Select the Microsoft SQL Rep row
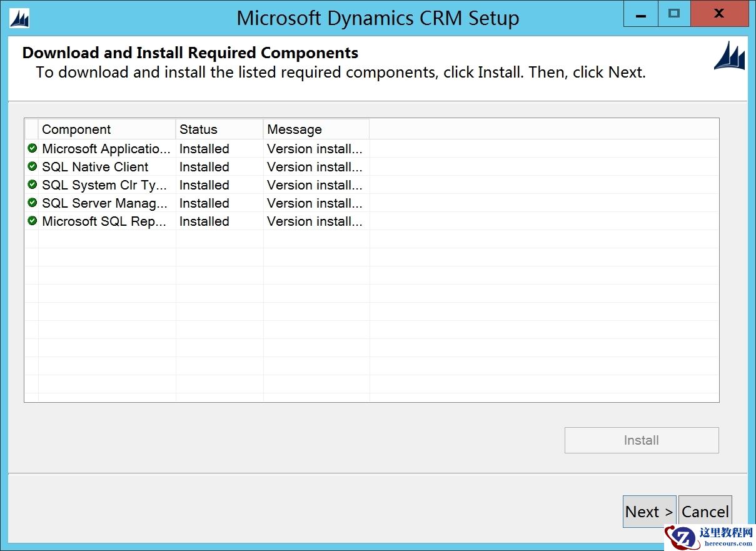 (103, 221)
